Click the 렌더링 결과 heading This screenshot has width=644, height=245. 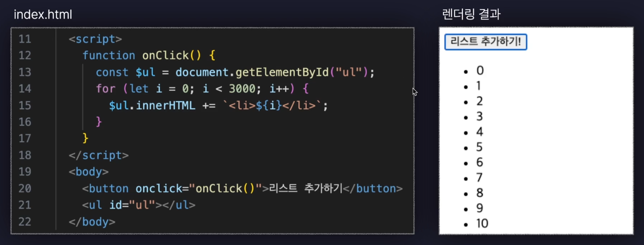point(471,14)
